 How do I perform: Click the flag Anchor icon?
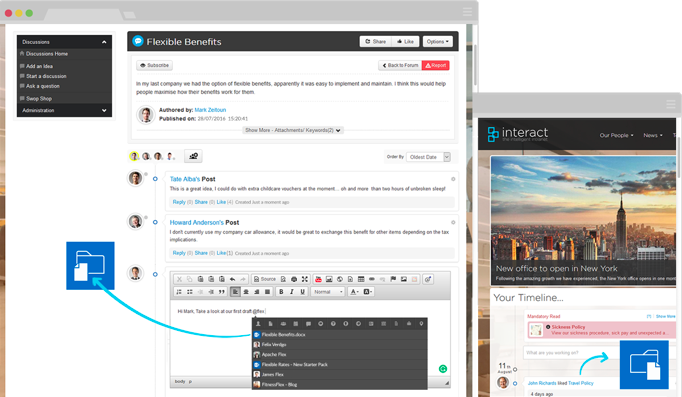click(x=393, y=279)
